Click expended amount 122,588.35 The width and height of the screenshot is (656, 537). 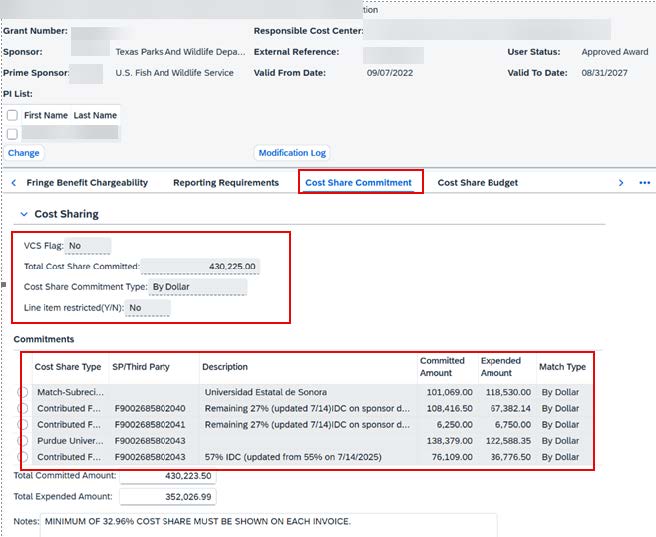coord(508,441)
